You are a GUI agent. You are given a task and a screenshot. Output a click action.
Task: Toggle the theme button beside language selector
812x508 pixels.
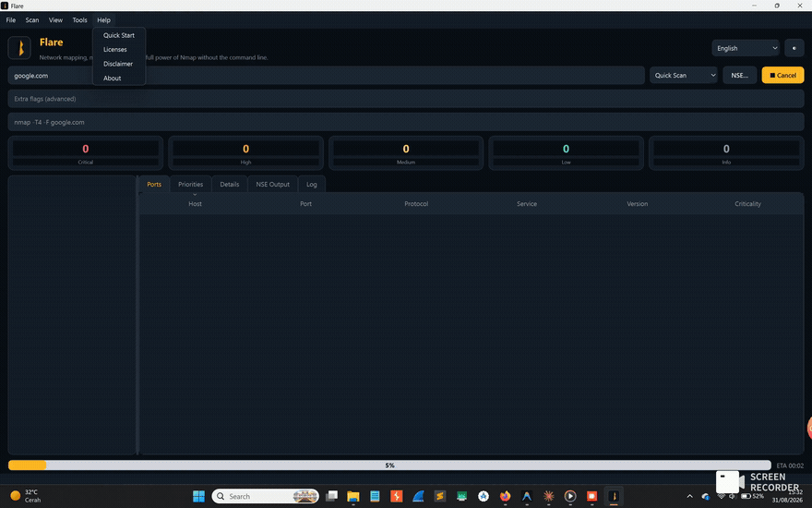[x=794, y=48]
